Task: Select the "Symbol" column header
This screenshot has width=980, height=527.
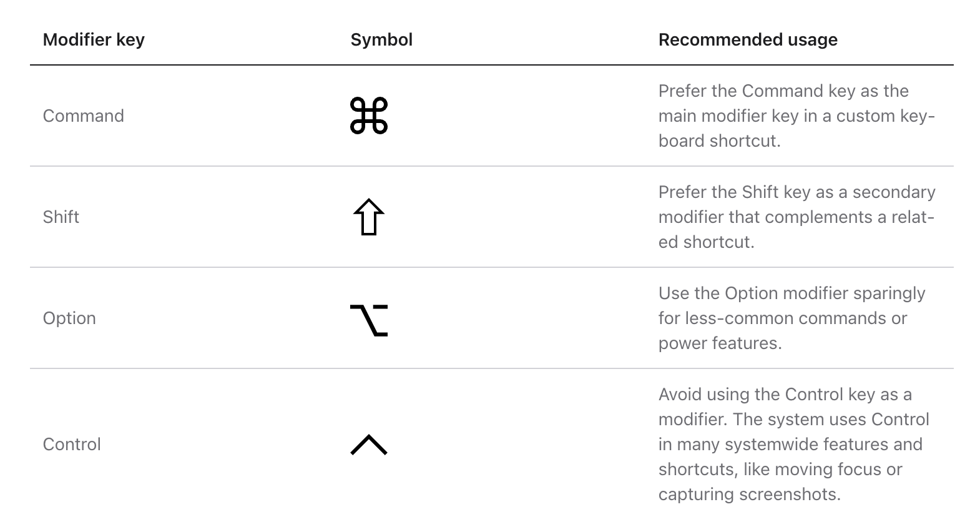Action: click(x=381, y=40)
